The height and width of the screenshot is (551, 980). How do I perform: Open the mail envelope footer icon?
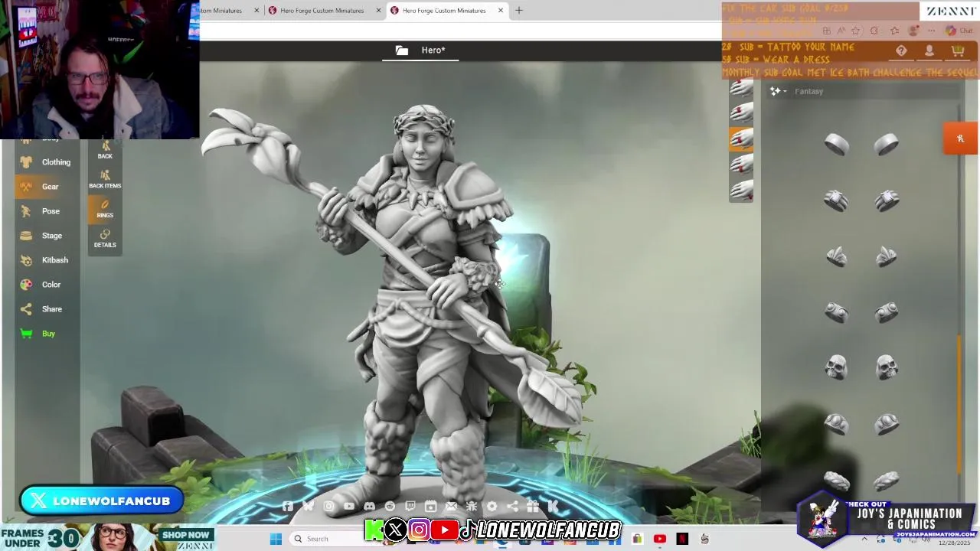451,506
